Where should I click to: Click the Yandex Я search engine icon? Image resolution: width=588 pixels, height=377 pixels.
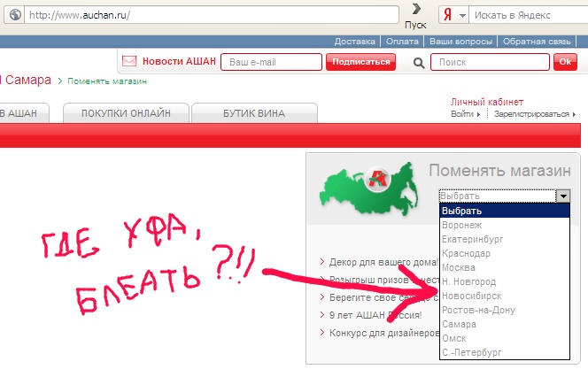point(447,15)
